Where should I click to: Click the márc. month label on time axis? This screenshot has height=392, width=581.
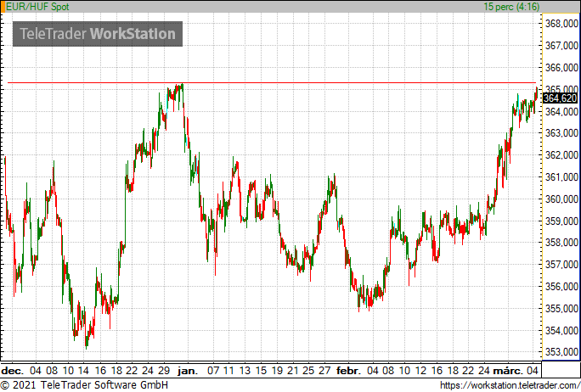point(508,371)
